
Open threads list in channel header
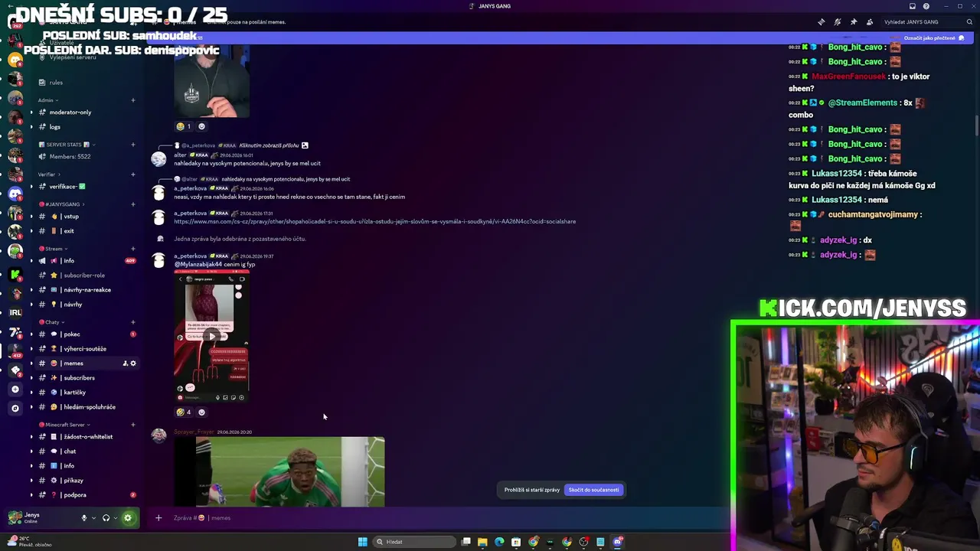[822, 22]
